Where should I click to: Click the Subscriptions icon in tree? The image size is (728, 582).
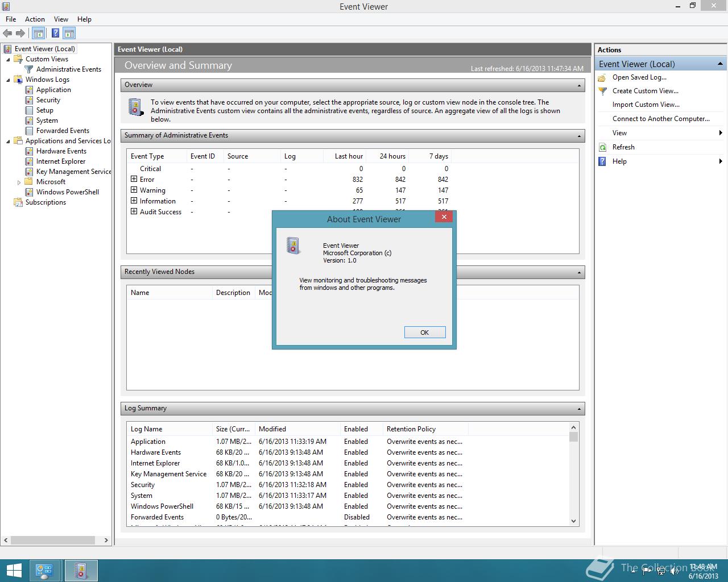point(18,202)
